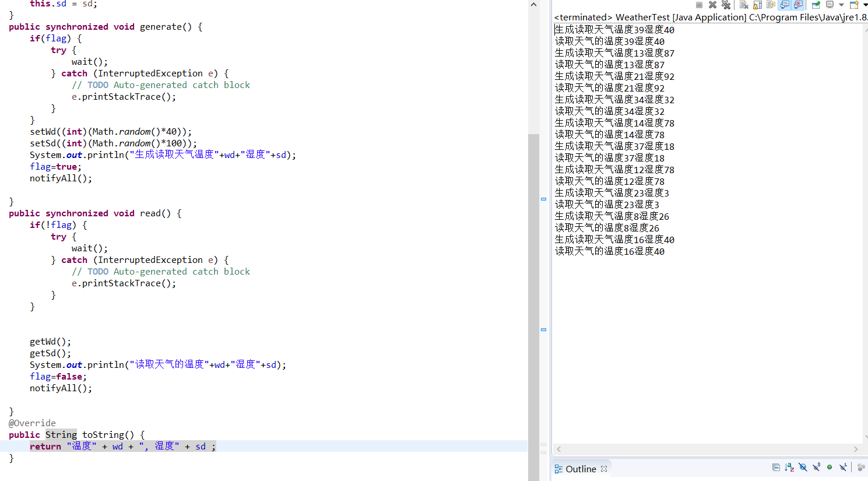Screen dimensions: 868x481
Task: Click console line '生成读取天气温度12湿度78'
Action: (x=614, y=170)
